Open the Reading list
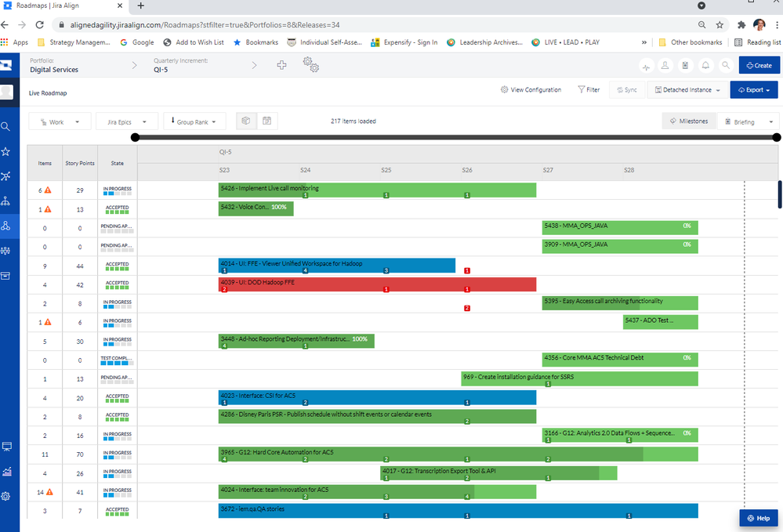 pyautogui.click(x=758, y=42)
